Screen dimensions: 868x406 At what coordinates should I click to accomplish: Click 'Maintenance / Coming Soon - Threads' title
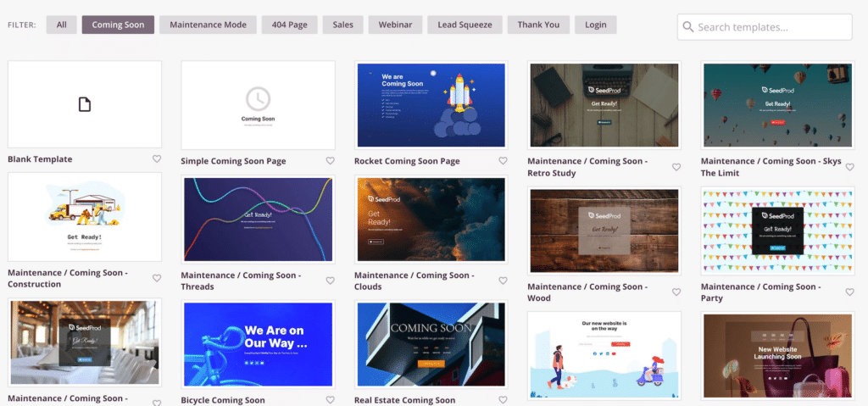tap(241, 281)
